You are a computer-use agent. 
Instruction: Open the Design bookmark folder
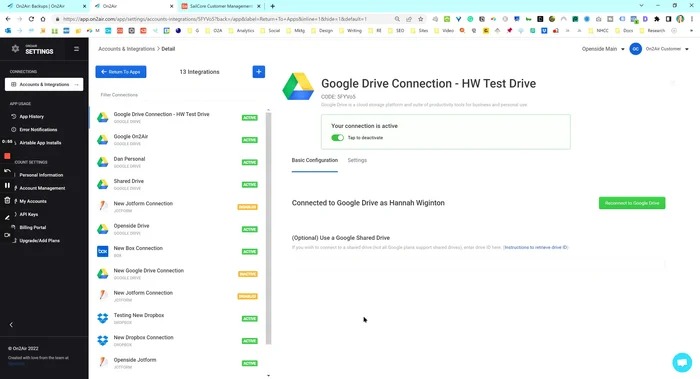tap(322, 31)
